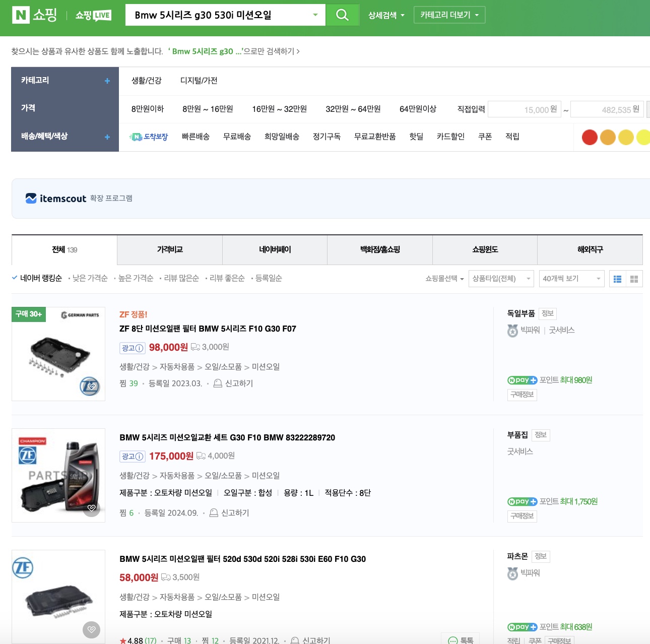
Task: Pick the yellow color filter swatch
Action: [626, 137]
